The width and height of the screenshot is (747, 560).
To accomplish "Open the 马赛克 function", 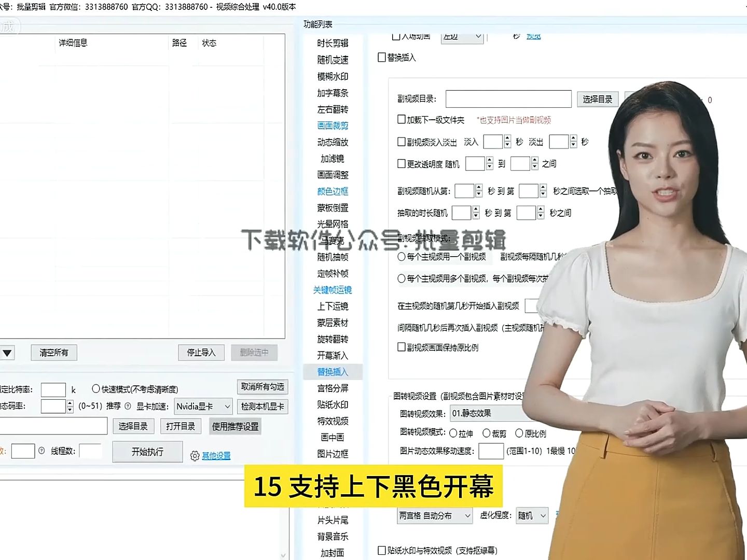I will pyautogui.click(x=332, y=241).
